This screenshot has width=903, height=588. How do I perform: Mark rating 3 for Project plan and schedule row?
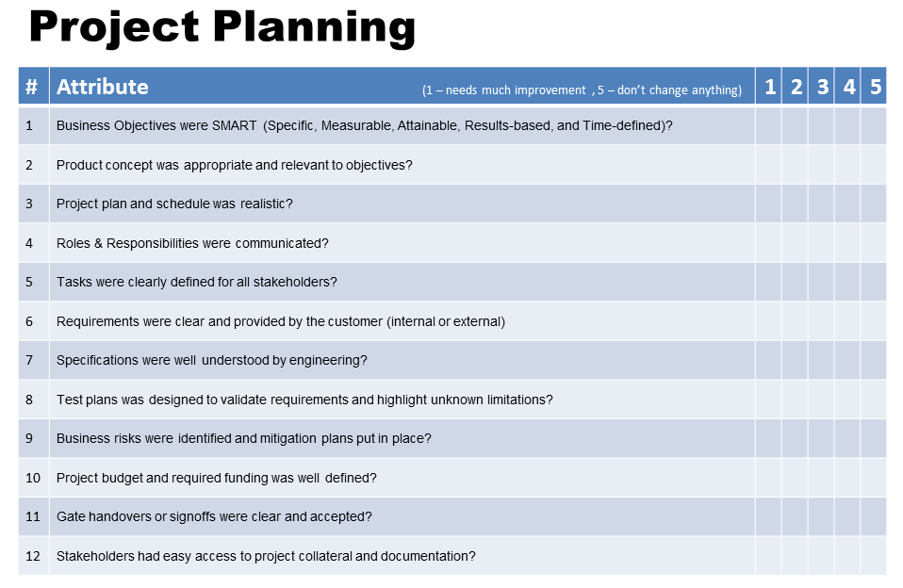[x=821, y=204]
